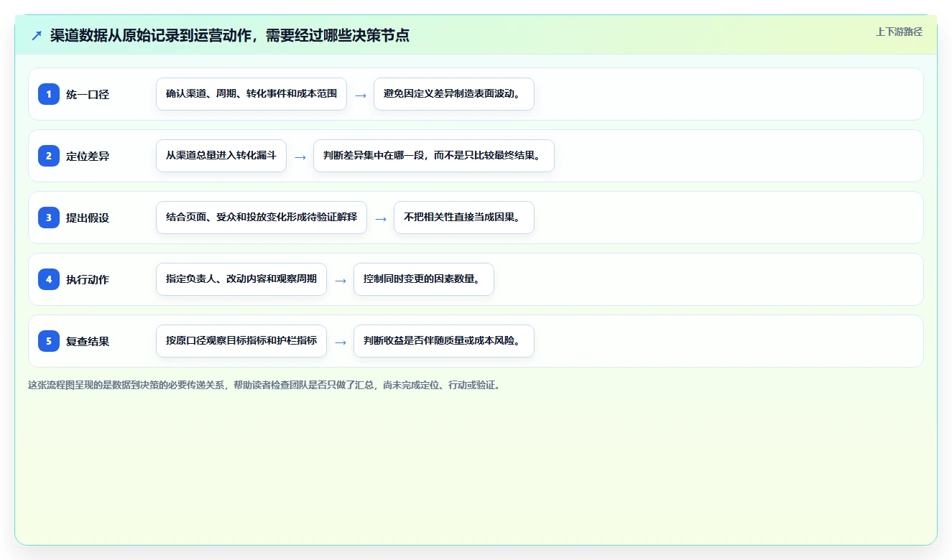Click the box 控制同时变更的因素数量

click(x=424, y=279)
